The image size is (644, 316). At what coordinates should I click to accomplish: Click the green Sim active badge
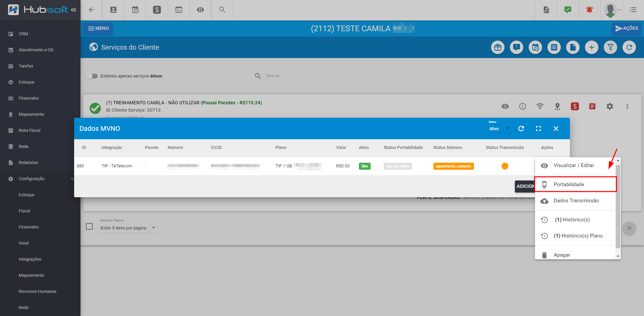365,166
